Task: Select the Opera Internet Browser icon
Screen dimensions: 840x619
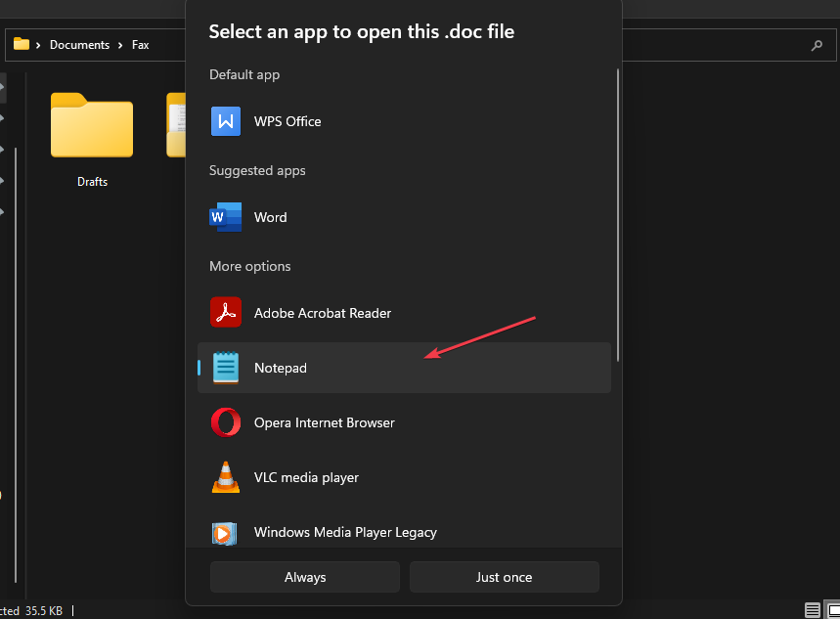Action: pos(226,422)
